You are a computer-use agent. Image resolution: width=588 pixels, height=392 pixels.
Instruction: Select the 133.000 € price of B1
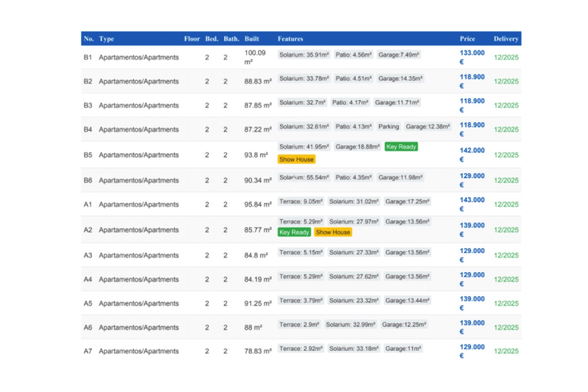point(472,53)
